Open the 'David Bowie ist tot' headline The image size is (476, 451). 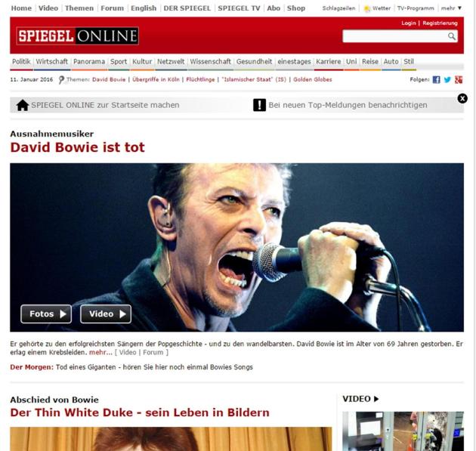[77, 147]
